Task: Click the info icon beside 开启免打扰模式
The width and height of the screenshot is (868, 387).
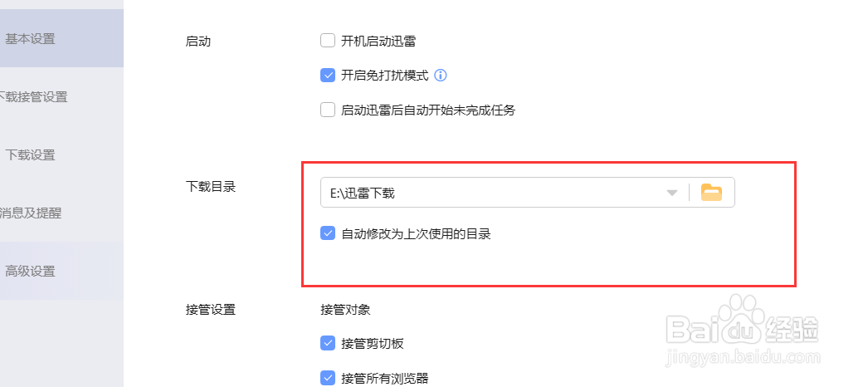Action: [x=441, y=76]
